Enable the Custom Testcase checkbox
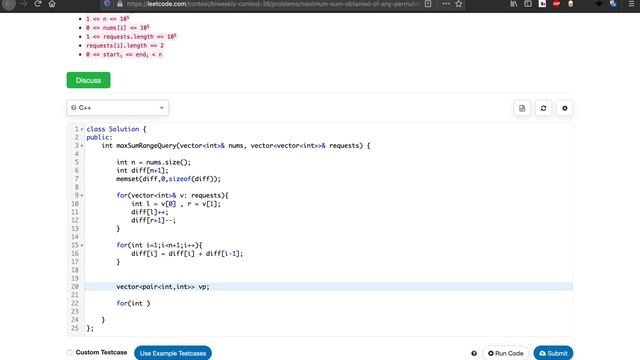 (70, 352)
